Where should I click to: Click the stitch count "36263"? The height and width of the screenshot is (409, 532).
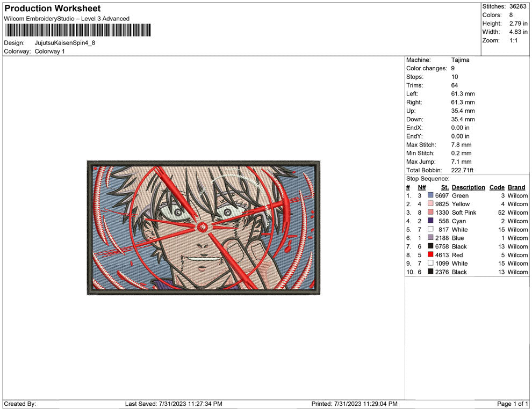click(517, 6)
